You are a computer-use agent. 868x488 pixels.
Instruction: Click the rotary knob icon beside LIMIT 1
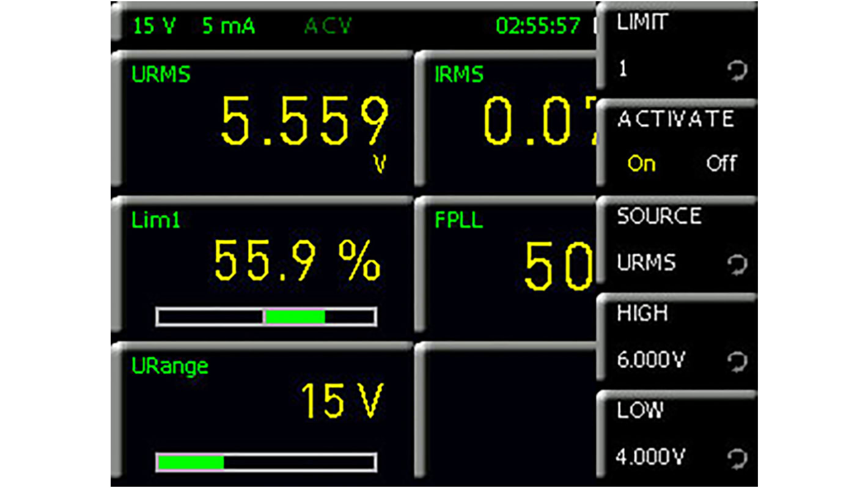coord(738,72)
